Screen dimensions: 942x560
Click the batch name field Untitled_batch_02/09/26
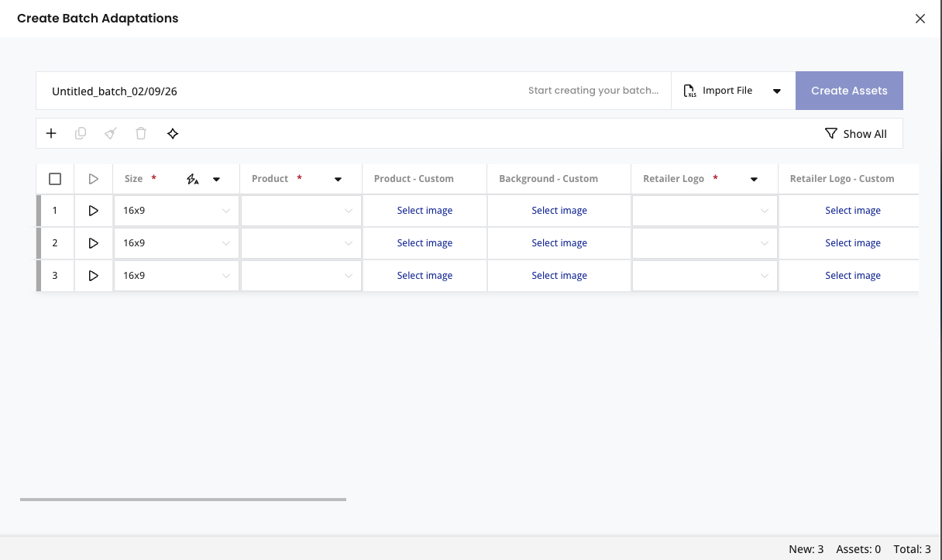115,91
